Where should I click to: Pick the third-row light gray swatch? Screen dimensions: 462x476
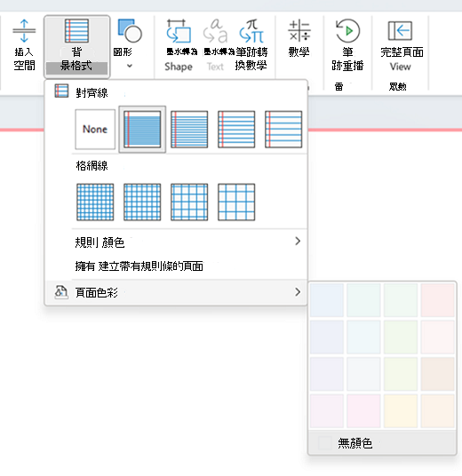tap(363, 374)
